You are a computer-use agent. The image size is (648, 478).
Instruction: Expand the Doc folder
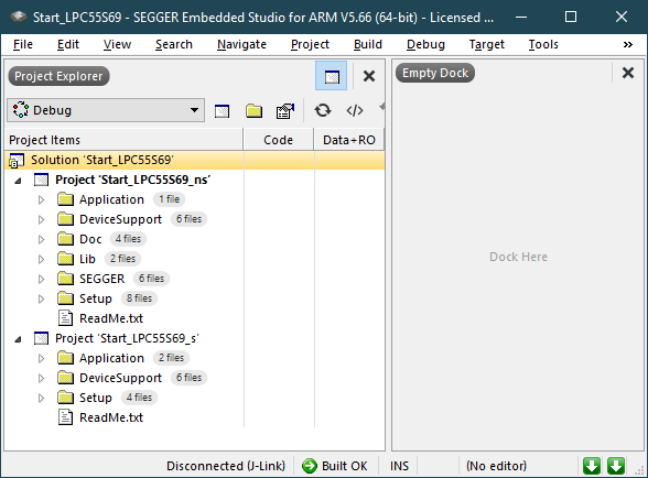41,240
